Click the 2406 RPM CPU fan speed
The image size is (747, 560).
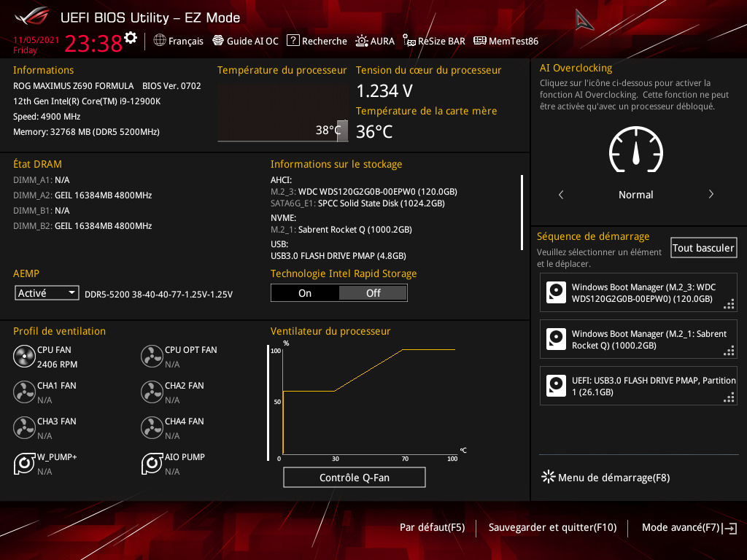coord(57,365)
